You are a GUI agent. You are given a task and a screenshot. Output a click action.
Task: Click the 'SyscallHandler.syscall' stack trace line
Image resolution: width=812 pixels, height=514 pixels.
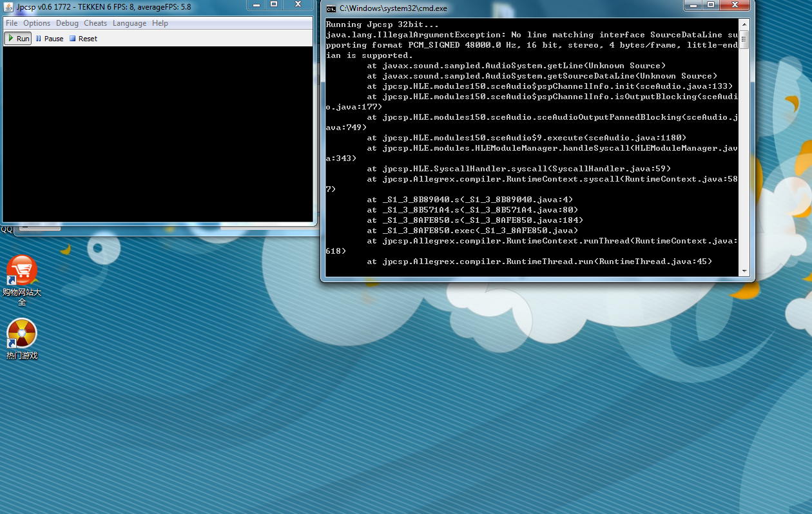tap(519, 169)
